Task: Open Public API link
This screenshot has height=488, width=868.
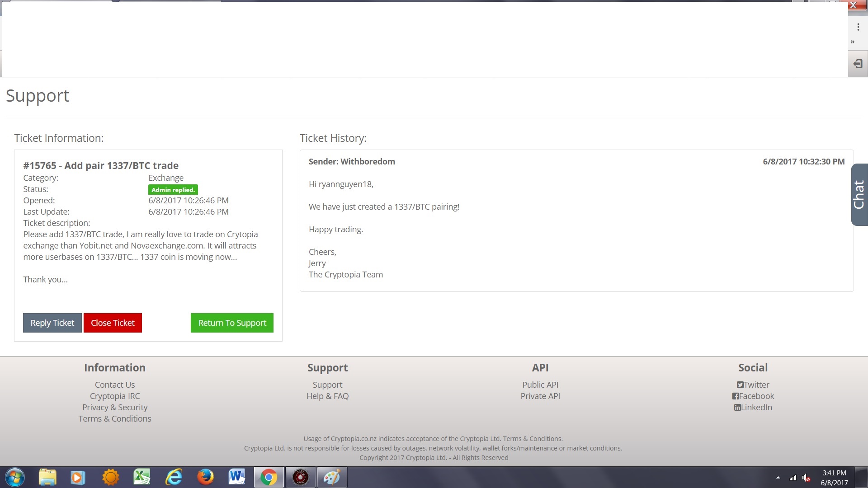Action: [540, 385]
